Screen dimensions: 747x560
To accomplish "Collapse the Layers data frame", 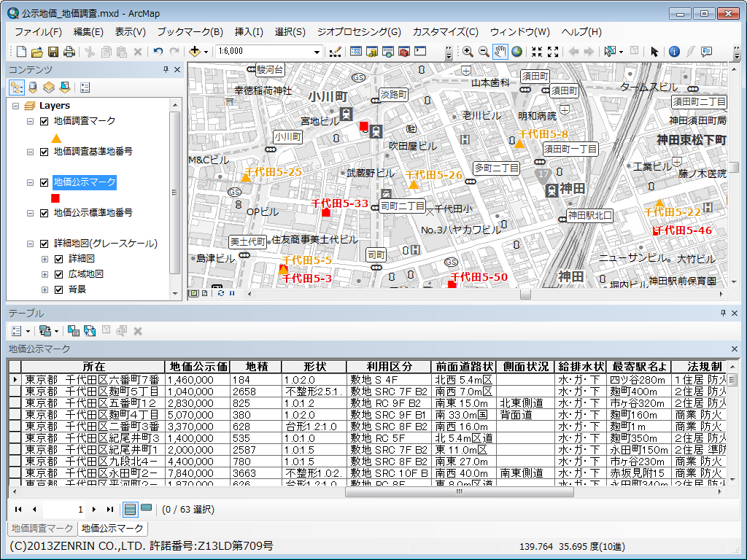I will pos(16,106).
